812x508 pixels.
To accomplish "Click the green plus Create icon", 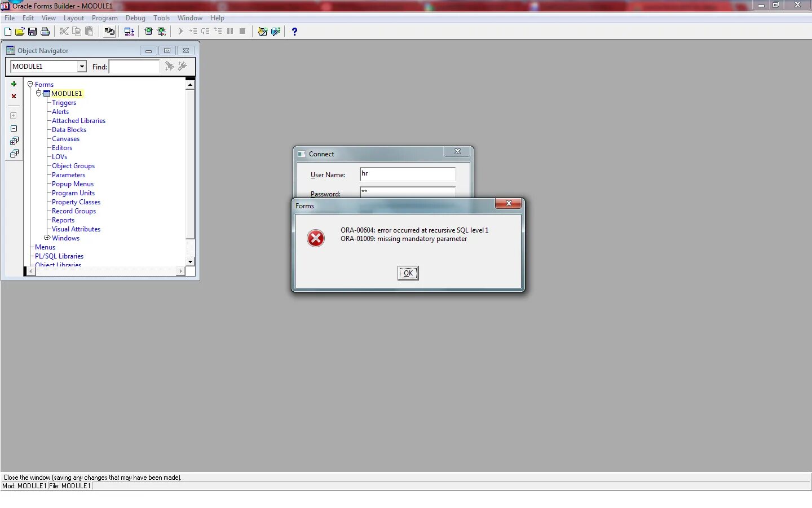I will [x=14, y=84].
